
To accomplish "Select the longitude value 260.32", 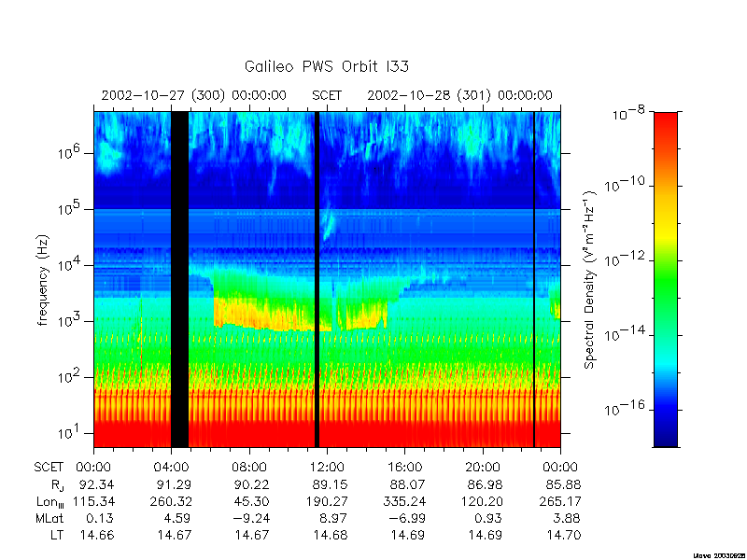I will coord(171,501).
